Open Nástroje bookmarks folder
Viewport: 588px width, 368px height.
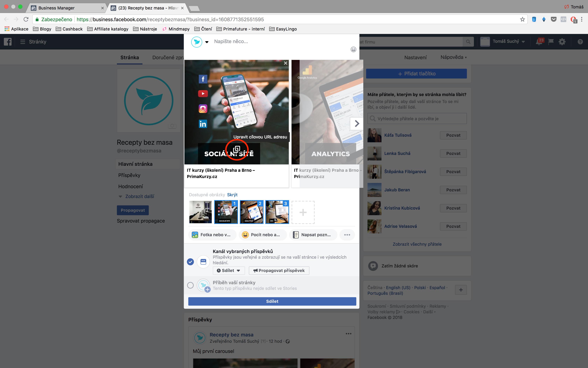145,29
